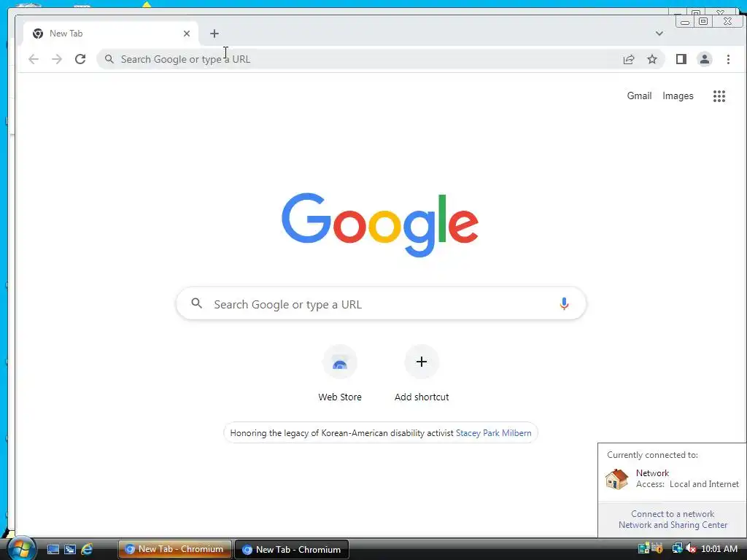747x560 pixels.
Task: Share this page icon in address bar
Action: 629,59
